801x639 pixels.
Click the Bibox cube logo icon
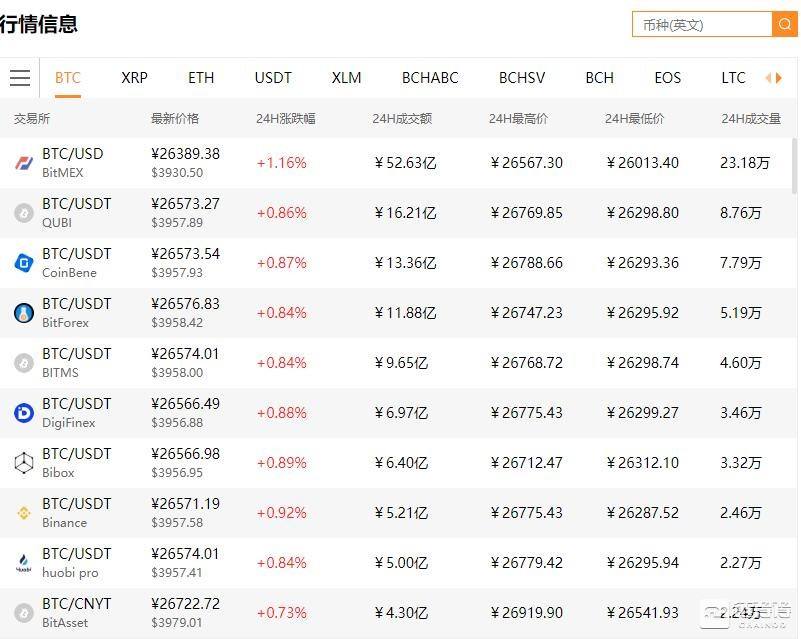(24, 463)
